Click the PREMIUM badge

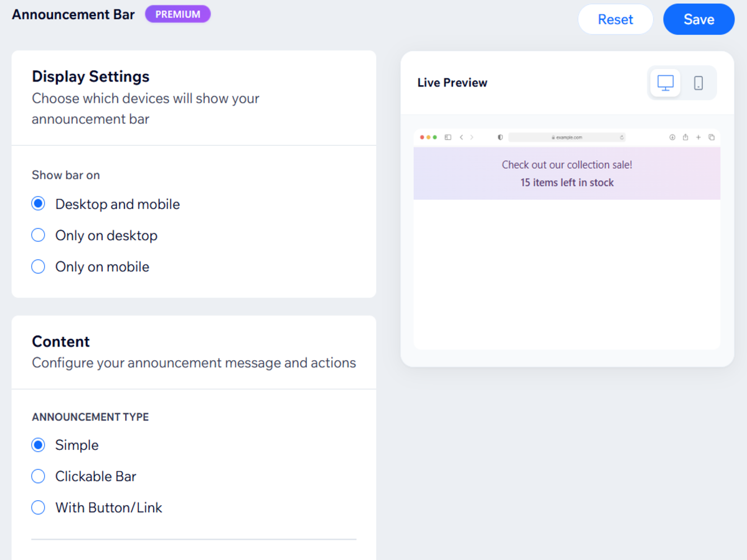(x=177, y=14)
